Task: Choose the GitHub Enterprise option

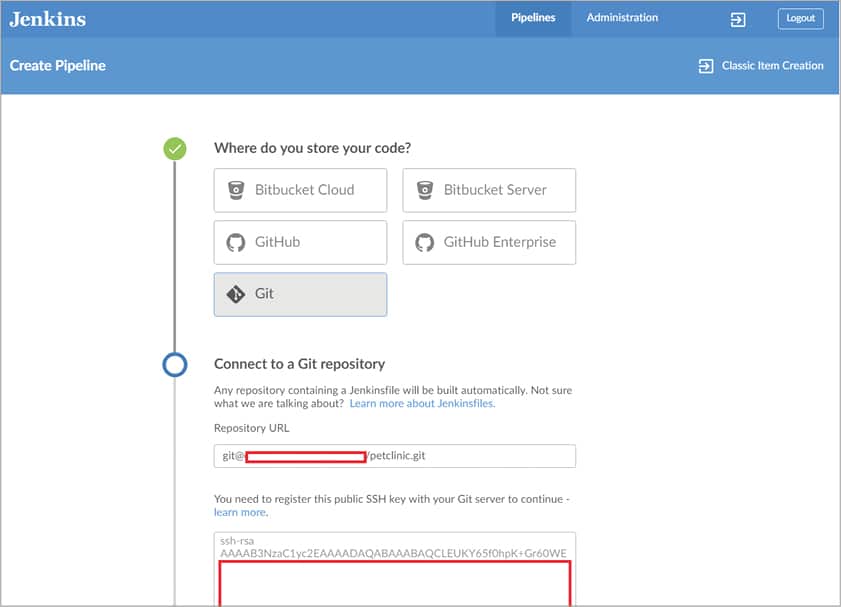Action: 489,242
